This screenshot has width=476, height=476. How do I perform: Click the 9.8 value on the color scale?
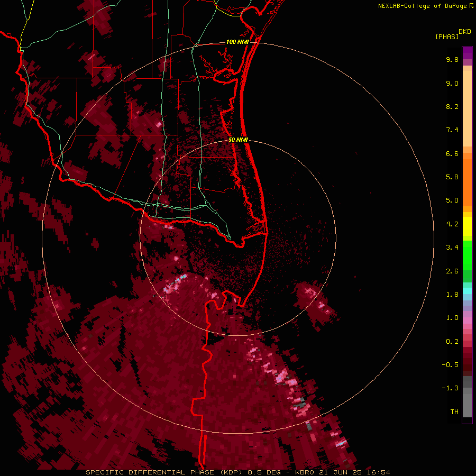[452, 59]
